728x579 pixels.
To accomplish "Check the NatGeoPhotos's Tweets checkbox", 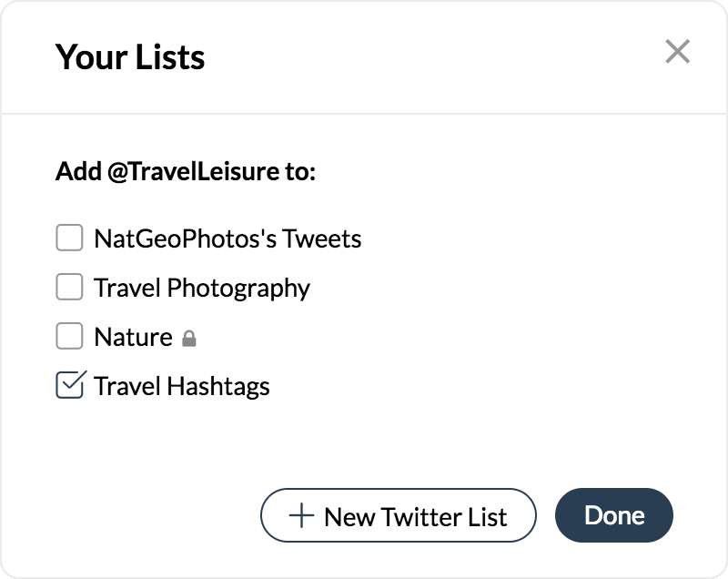I will pyautogui.click(x=70, y=239).
